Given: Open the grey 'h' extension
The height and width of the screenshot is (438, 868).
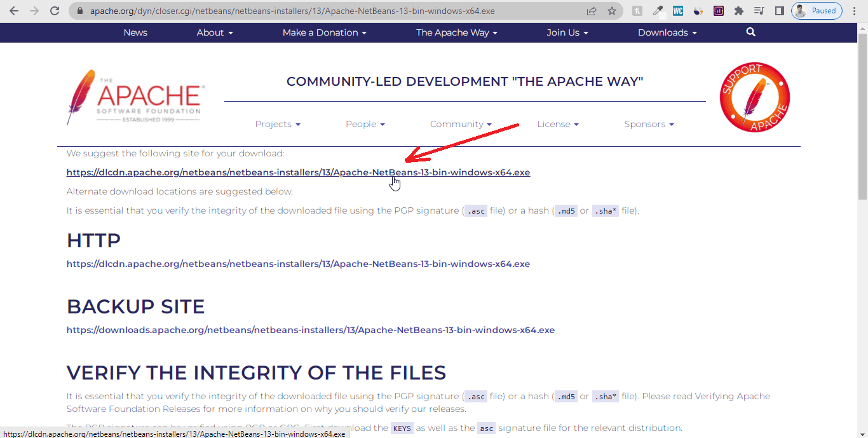Looking at the screenshot, I should click(637, 11).
